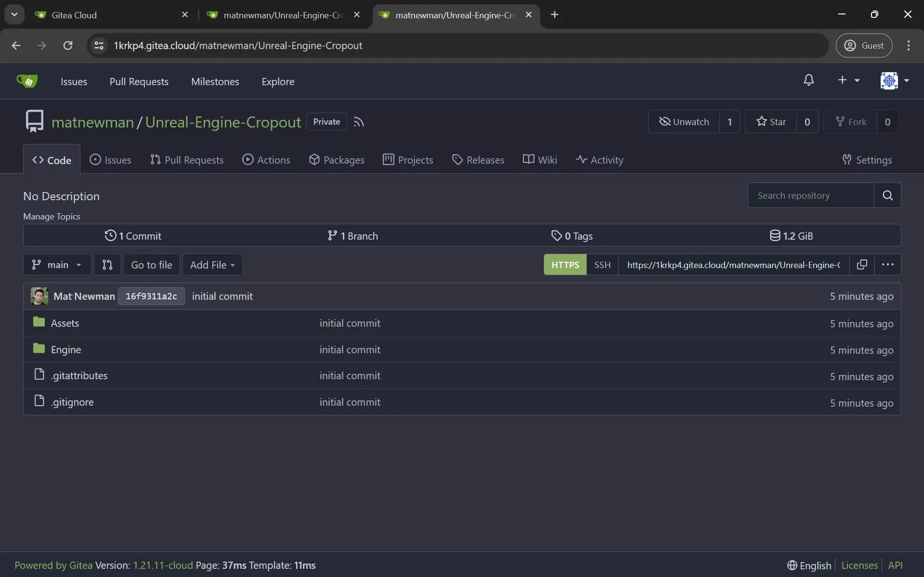Open the Guest profile avatar menu
The width and height of the screenshot is (924, 577).
pyautogui.click(x=864, y=45)
